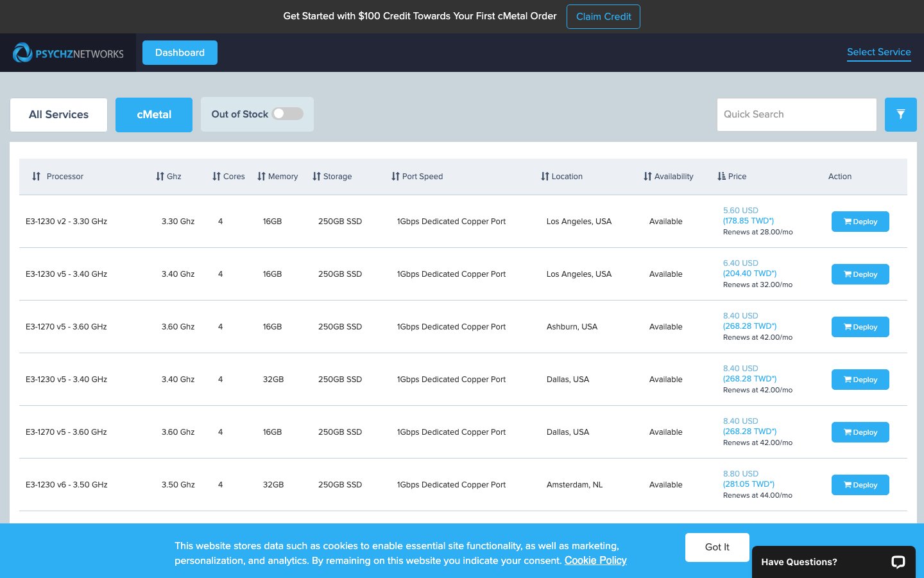Screen dimensions: 924x578
Task: Click the 3.50 Ghz value
Action: click(178, 485)
